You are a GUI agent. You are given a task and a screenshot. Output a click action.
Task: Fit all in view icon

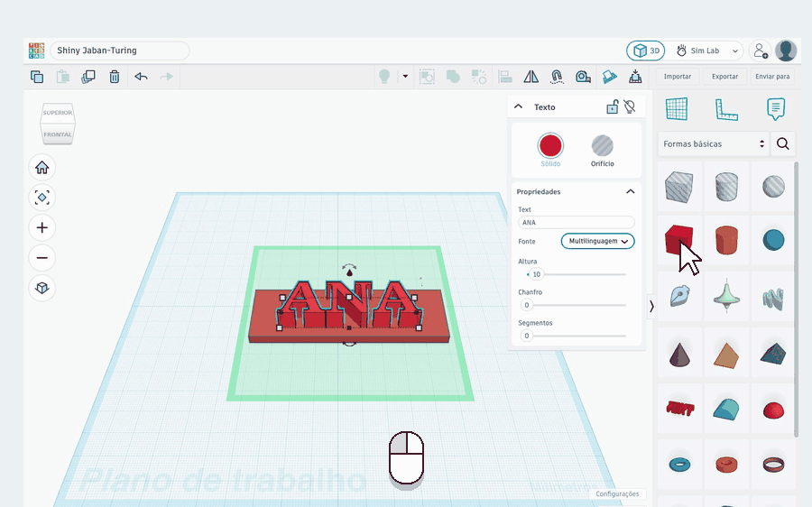pyautogui.click(x=42, y=198)
